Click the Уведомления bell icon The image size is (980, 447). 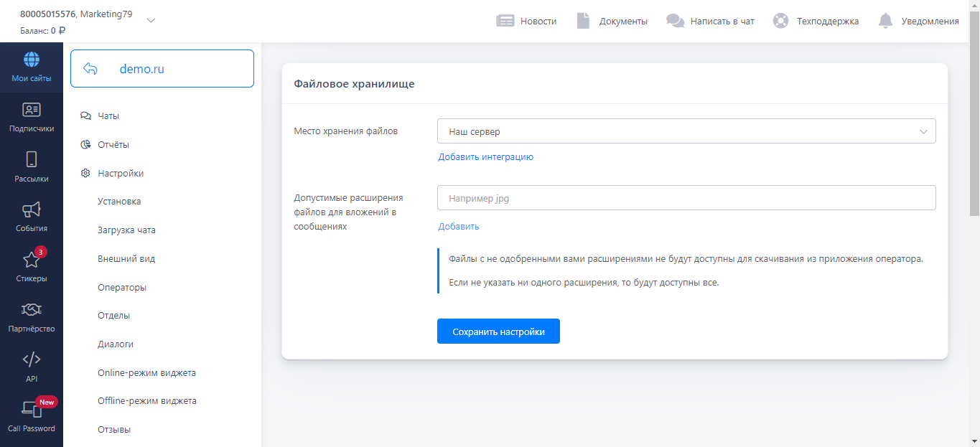tap(886, 21)
